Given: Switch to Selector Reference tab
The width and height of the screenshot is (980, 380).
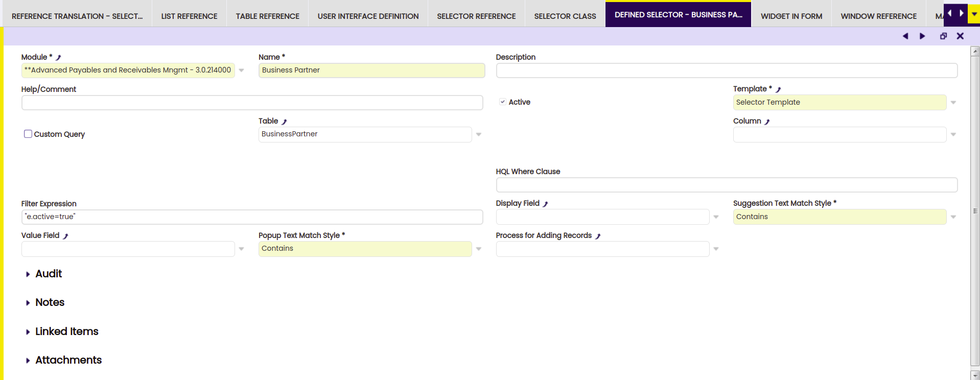Looking at the screenshot, I should [476, 16].
